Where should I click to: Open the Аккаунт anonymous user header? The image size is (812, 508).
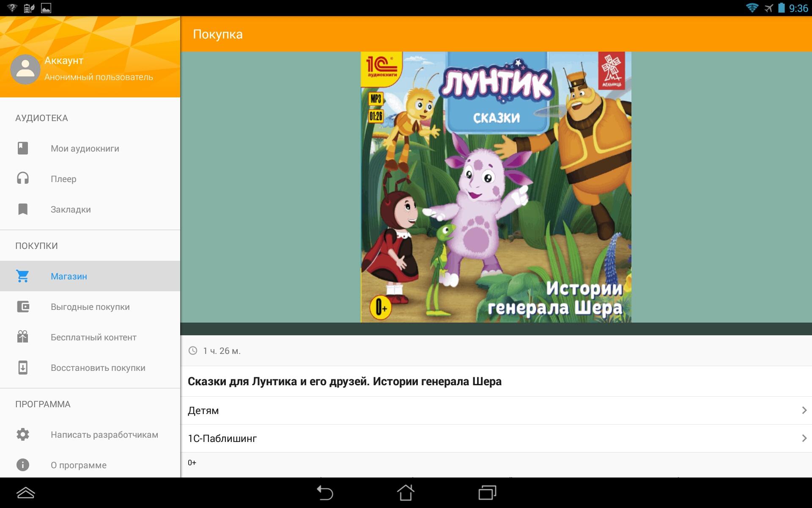coord(99,69)
